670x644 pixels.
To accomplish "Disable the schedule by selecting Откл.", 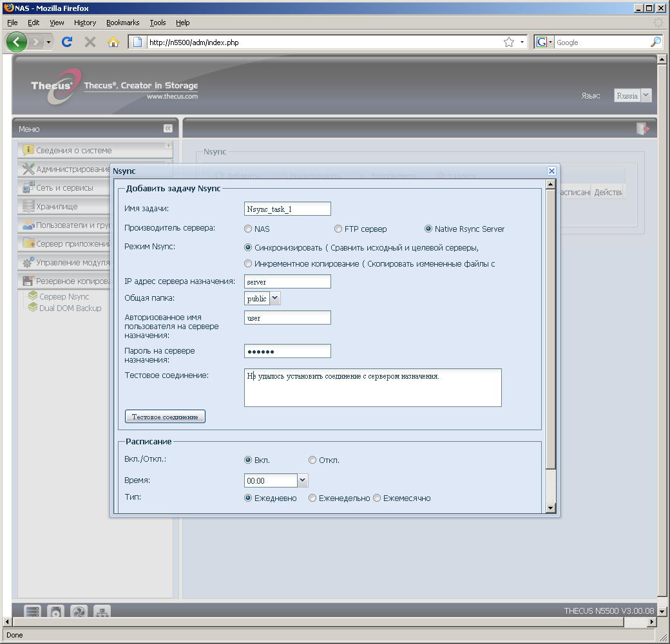I will (x=312, y=460).
